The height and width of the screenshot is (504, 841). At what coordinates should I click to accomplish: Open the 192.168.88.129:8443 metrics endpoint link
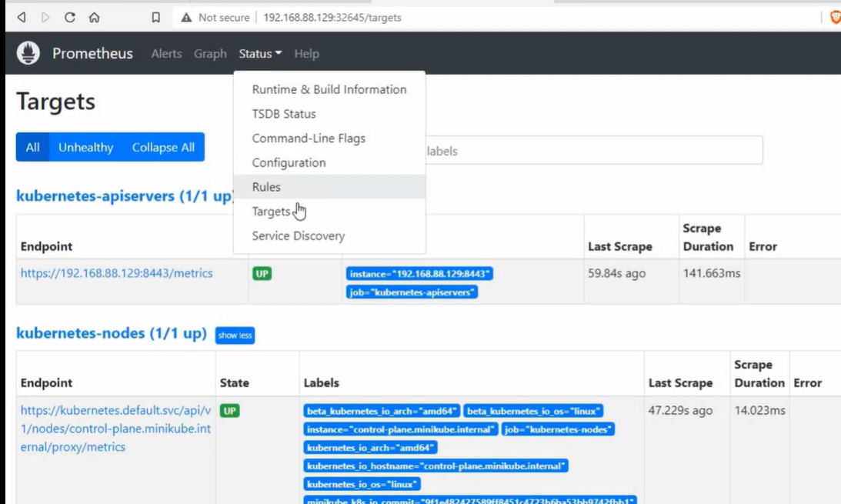pyautogui.click(x=116, y=273)
